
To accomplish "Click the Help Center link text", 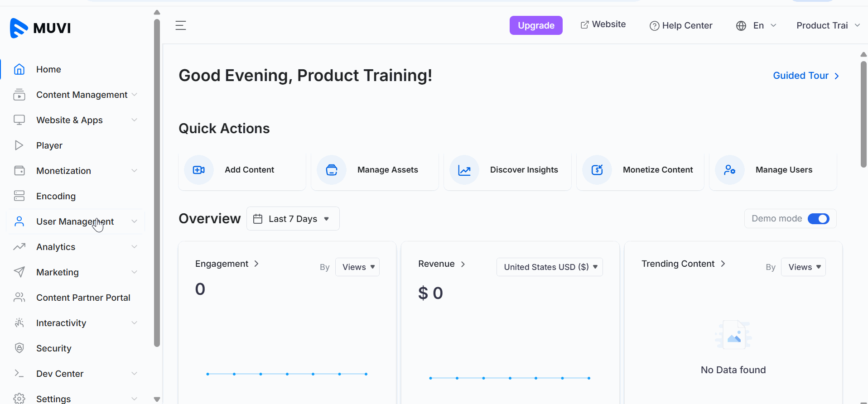I will click(x=687, y=26).
